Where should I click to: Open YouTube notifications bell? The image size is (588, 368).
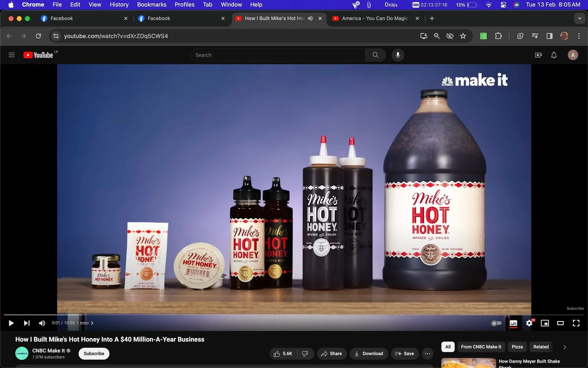554,55
